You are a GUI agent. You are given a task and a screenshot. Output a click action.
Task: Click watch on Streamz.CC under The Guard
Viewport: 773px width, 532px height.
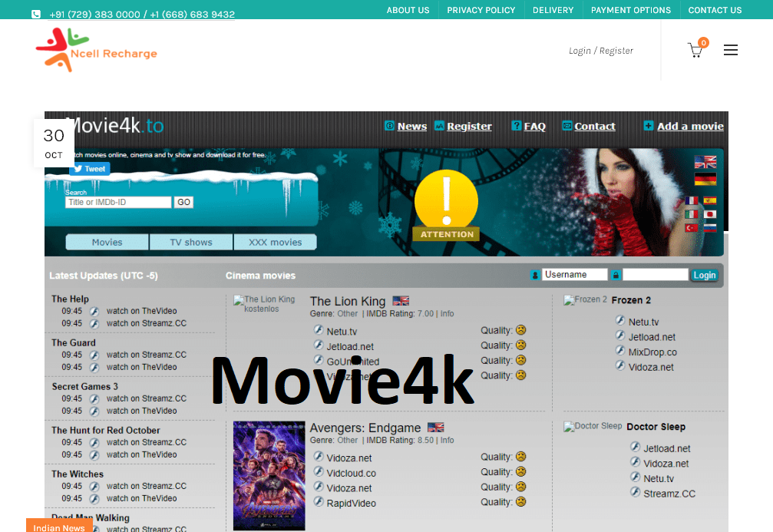point(147,355)
